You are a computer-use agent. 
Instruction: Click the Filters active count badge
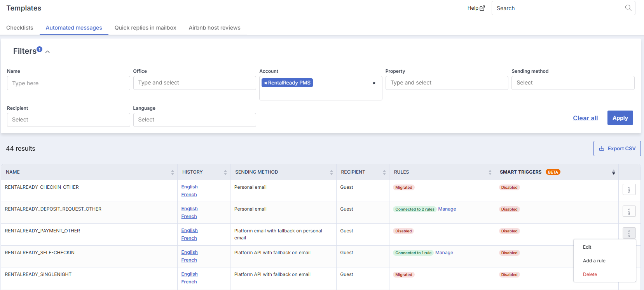pyautogui.click(x=39, y=49)
